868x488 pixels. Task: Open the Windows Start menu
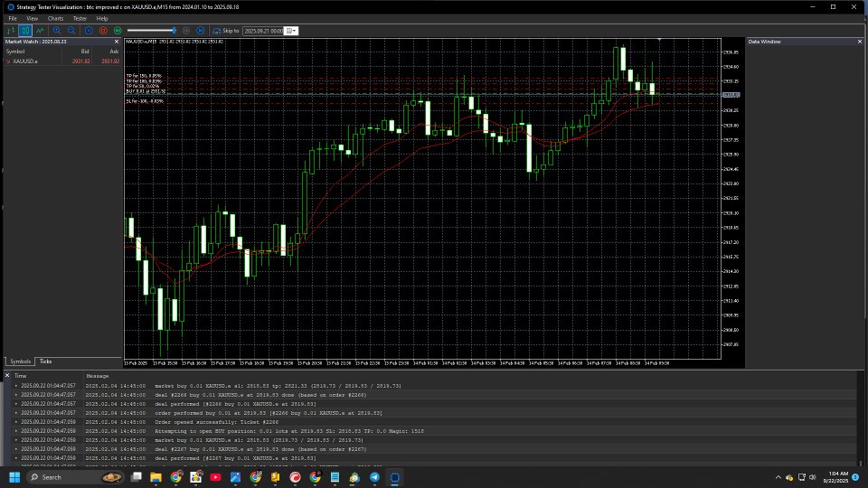(15, 477)
